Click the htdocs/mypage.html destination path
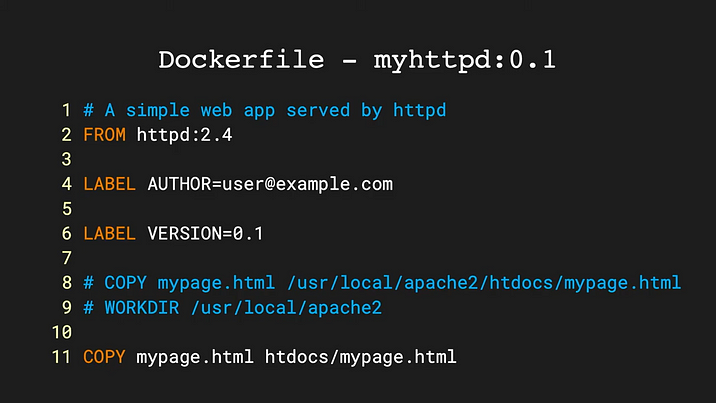This screenshot has width=716, height=403. 360,356
